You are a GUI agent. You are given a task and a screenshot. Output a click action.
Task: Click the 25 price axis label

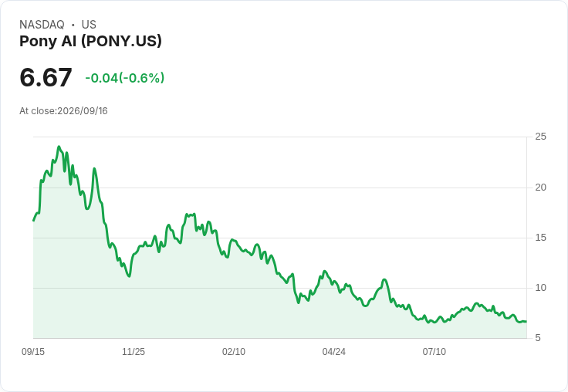(x=540, y=137)
